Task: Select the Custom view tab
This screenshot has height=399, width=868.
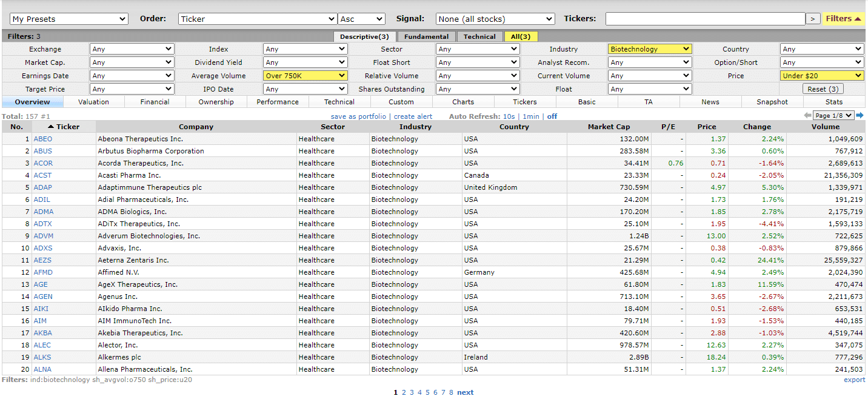Action: coord(401,102)
